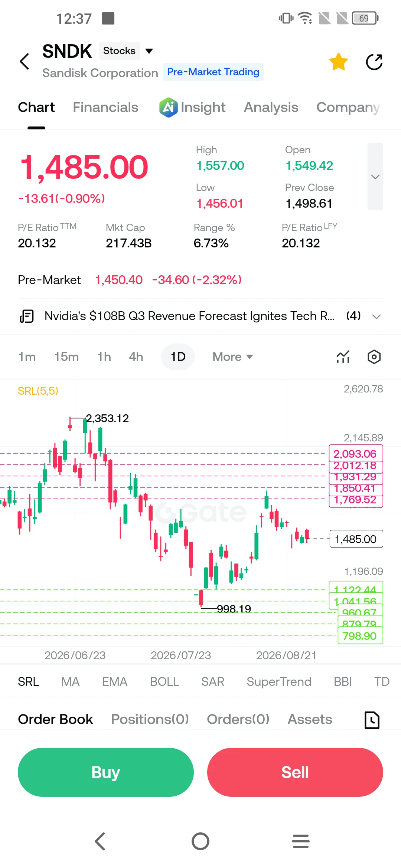The width and height of the screenshot is (401, 868).
Task: Enable the SAR indicator
Action: coord(213,682)
